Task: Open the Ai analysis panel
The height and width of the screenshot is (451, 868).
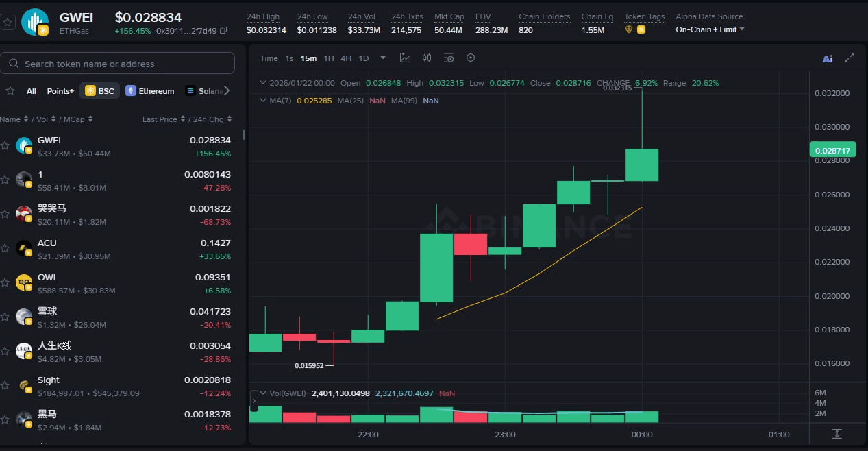Action: pos(827,58)
